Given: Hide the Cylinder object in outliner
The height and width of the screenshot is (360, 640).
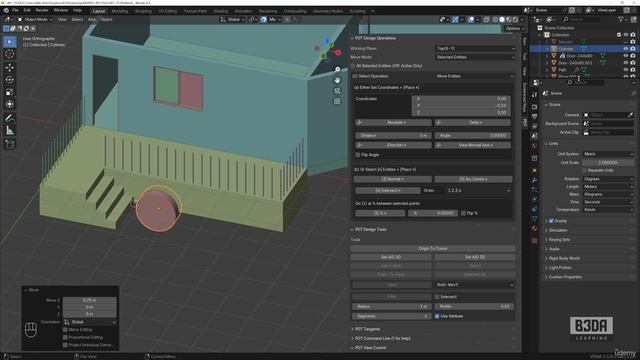Looking at the screenshot, I should pyautogui.click(x=625, y=49).
